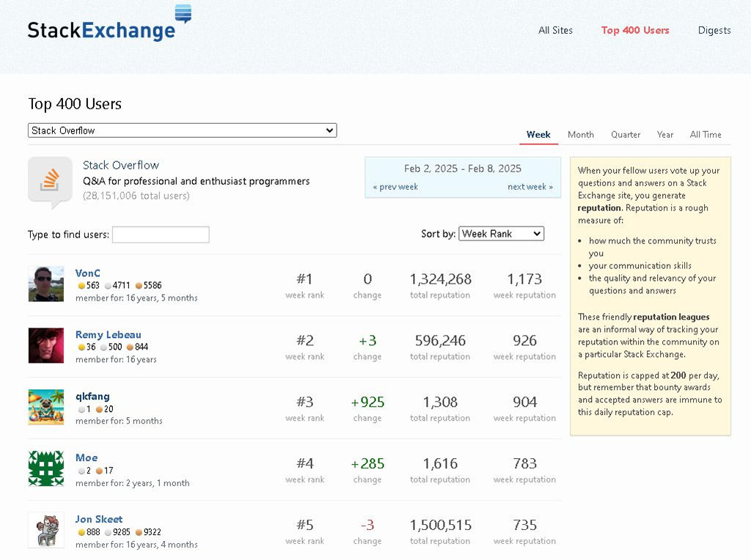The image size is (751, 560).
Task: Click Jon Skeet's total reputation 1,500,515
Action: pyautogui.click(x=441, y=525)
